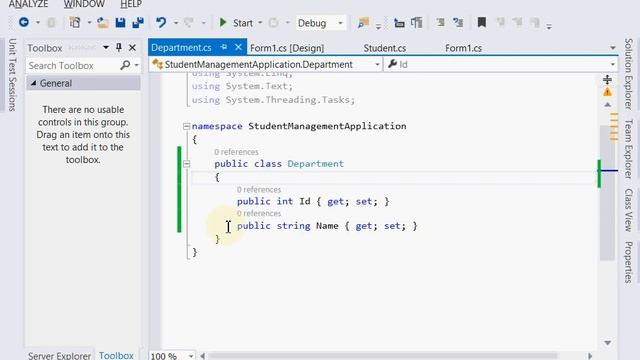Viewport: 640px width, 360px height.
Task: Open the Undo history dropdown arrow
Action: click(x=176, y=23)
